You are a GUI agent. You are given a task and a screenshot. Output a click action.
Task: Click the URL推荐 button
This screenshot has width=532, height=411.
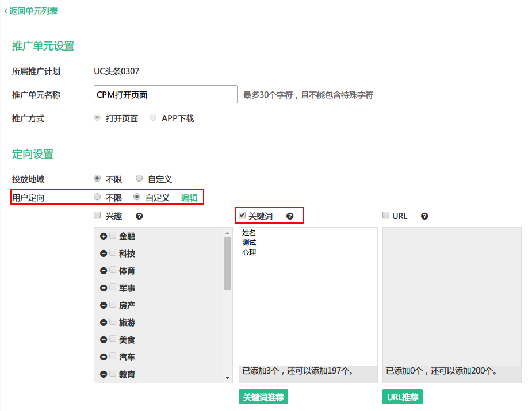pyautogui.click(x=403, y=397)
